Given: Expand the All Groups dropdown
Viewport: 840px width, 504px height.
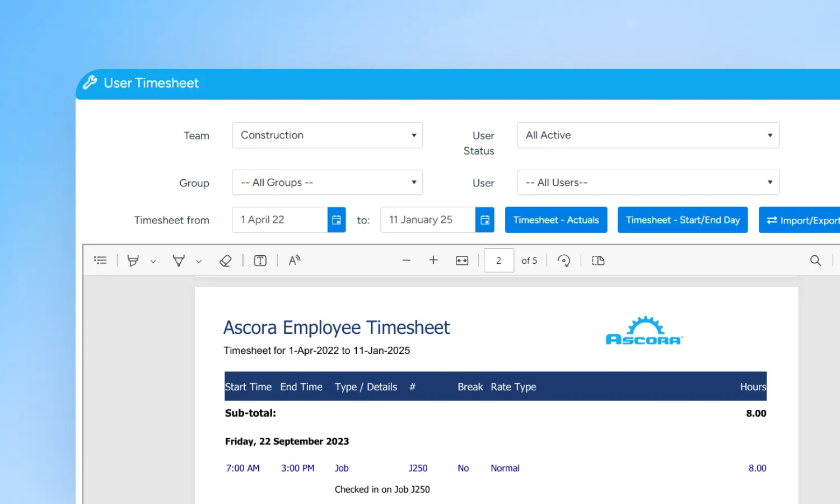Looking at the screenshot, I should (328, 183).
